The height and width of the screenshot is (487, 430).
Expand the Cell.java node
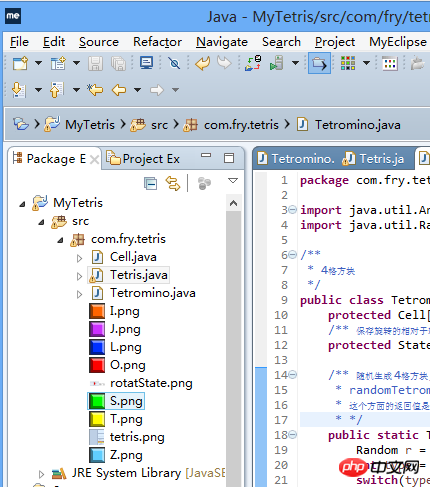click(x=79, y=258)
